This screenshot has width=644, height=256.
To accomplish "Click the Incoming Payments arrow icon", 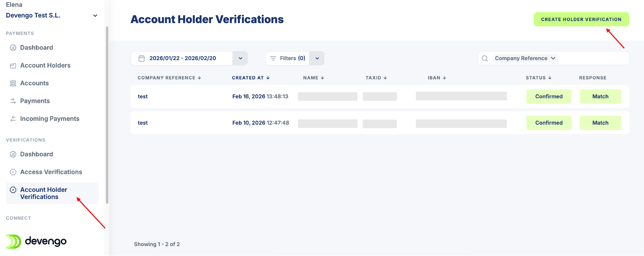I will (13, 119).
